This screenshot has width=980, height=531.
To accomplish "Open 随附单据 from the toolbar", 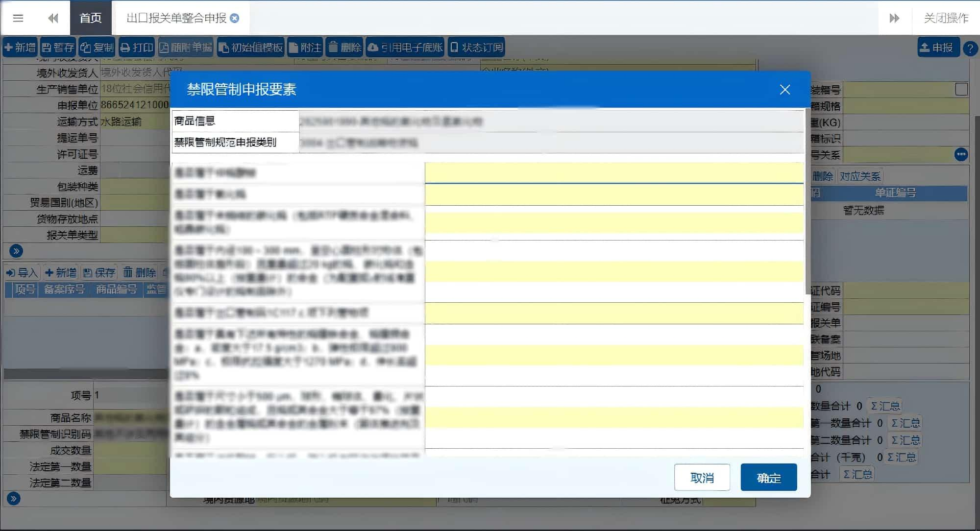I will [x=185, y=47].
